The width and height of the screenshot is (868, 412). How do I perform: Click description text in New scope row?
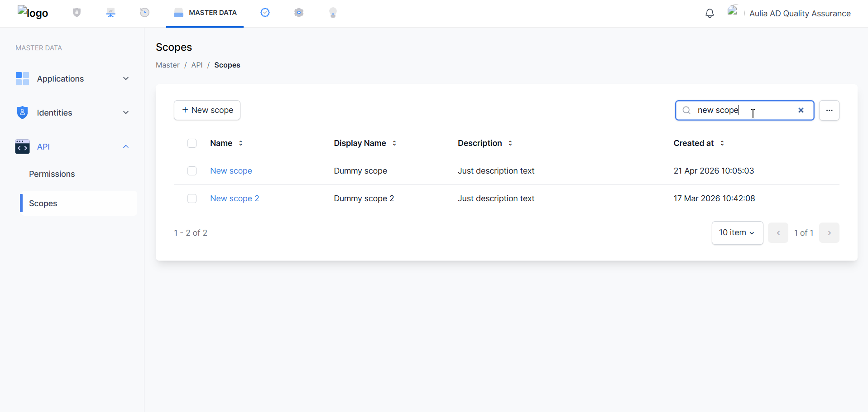(496, 171)
